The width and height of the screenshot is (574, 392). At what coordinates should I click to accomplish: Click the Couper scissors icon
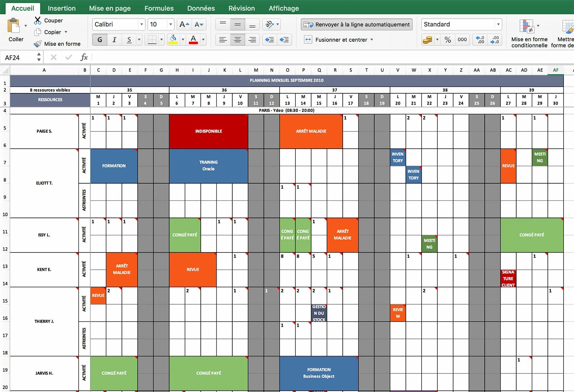pos(38,20)
